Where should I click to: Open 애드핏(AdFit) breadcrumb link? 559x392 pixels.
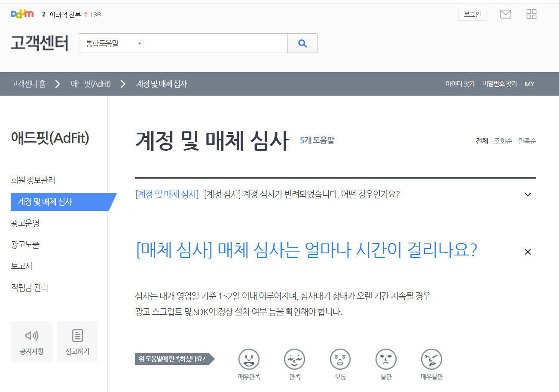click(91, 84)
